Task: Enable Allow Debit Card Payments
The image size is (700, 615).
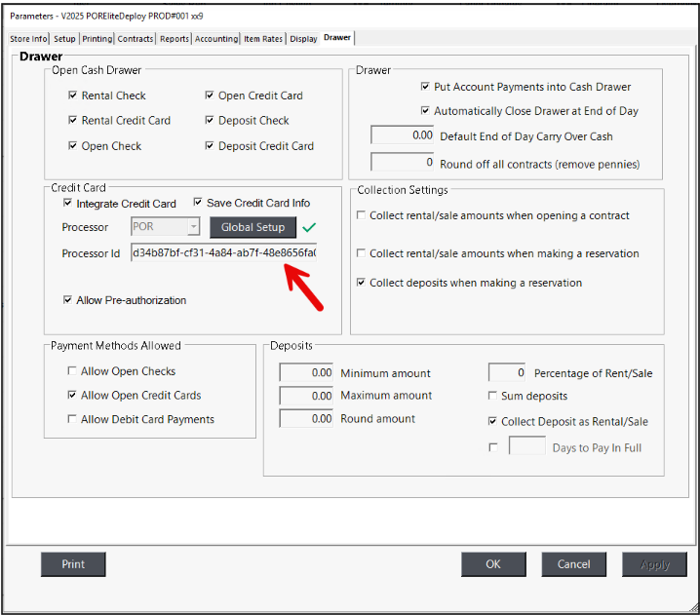Action: click(x=72, y=419)
